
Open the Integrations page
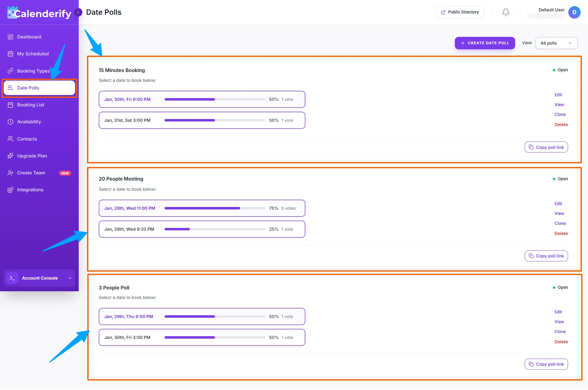[x=30, y=189]
